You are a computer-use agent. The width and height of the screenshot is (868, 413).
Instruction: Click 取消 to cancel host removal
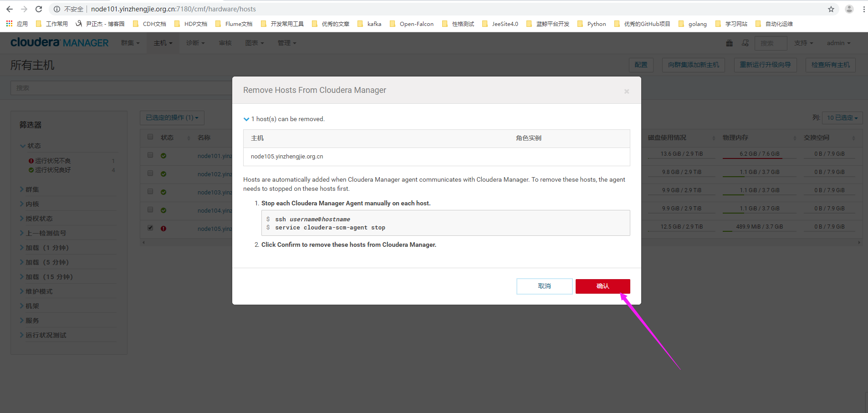(x=545, y=286)
